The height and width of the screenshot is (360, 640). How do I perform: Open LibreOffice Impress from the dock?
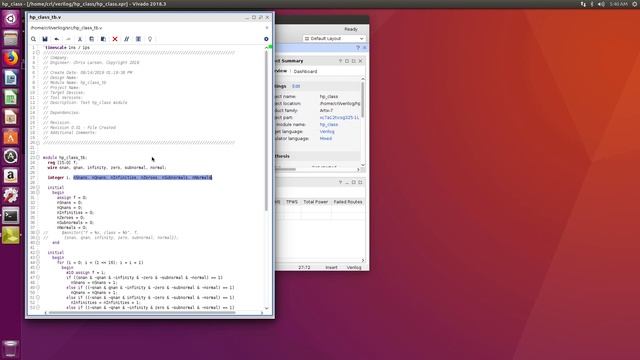click(11, 117)
